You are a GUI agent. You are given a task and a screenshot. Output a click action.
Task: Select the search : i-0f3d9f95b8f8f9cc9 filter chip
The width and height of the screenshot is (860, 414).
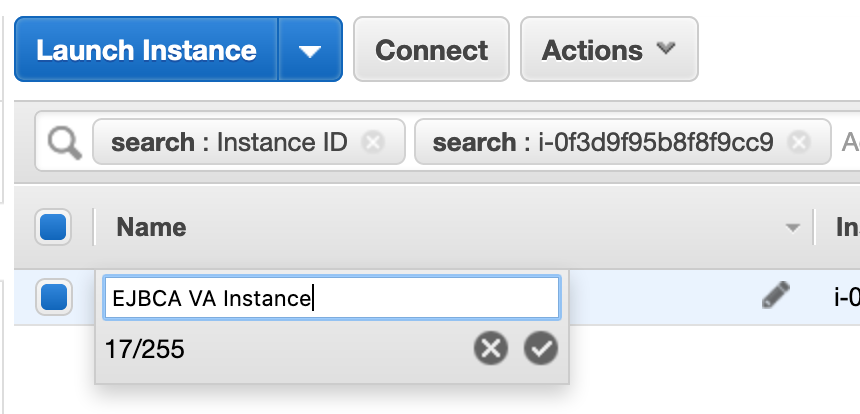tap(602, 143)
